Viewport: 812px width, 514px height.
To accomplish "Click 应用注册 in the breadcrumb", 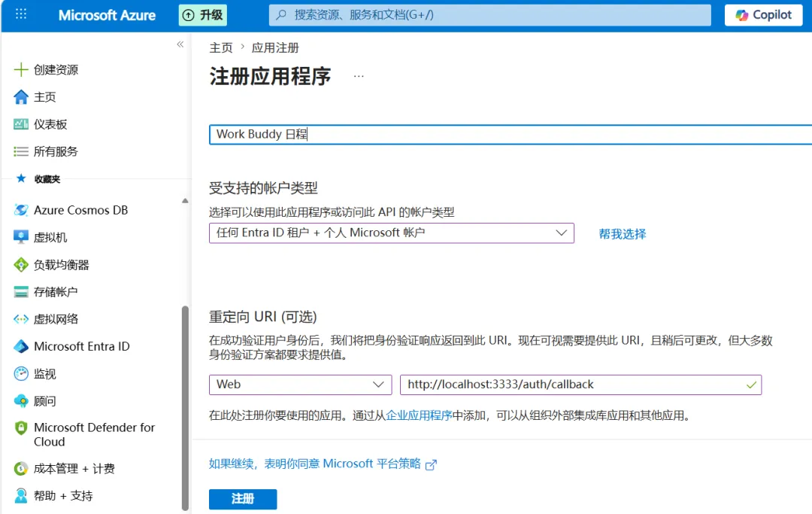I will pyautogui.click(x=275, y=47).
